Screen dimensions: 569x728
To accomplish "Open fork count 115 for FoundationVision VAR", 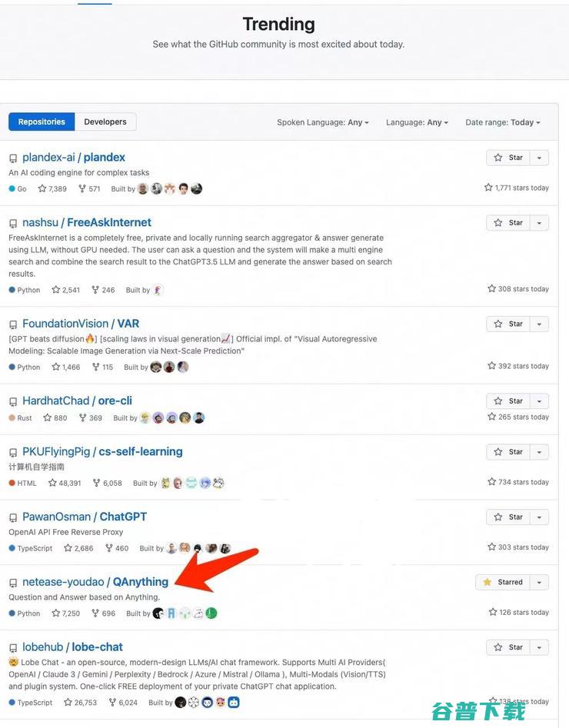I will click(103, 367).
